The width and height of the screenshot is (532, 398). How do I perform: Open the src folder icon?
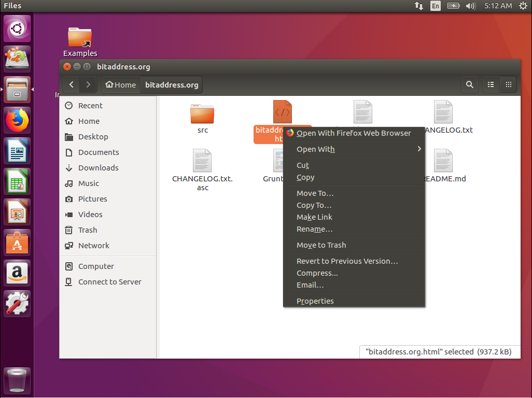[x=202, y=113]
